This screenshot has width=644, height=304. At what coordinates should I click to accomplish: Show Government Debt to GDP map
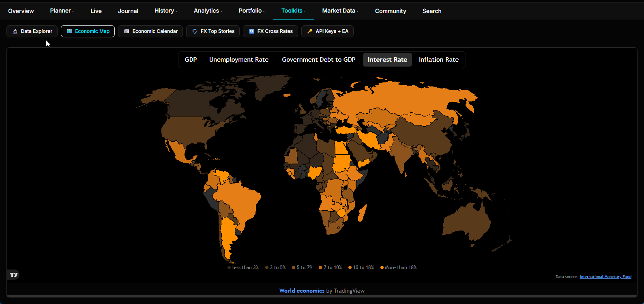pos(319,60)
